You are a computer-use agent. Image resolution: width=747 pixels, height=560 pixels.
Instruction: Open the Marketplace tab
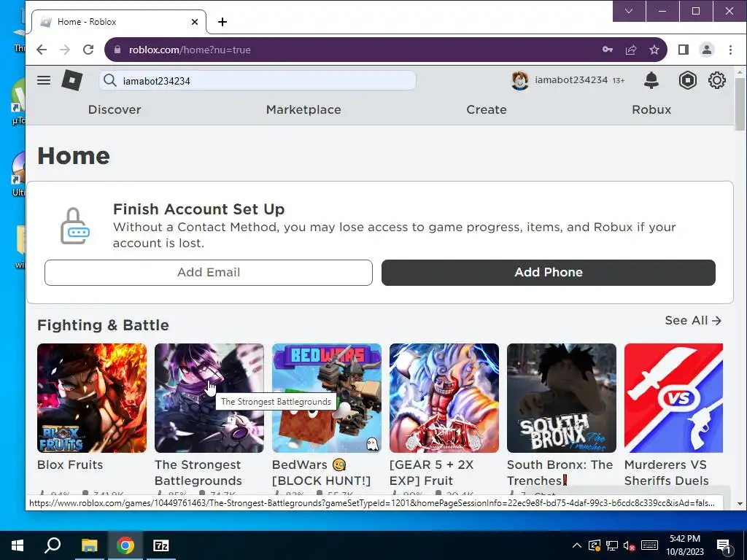(x=303, y=109)
